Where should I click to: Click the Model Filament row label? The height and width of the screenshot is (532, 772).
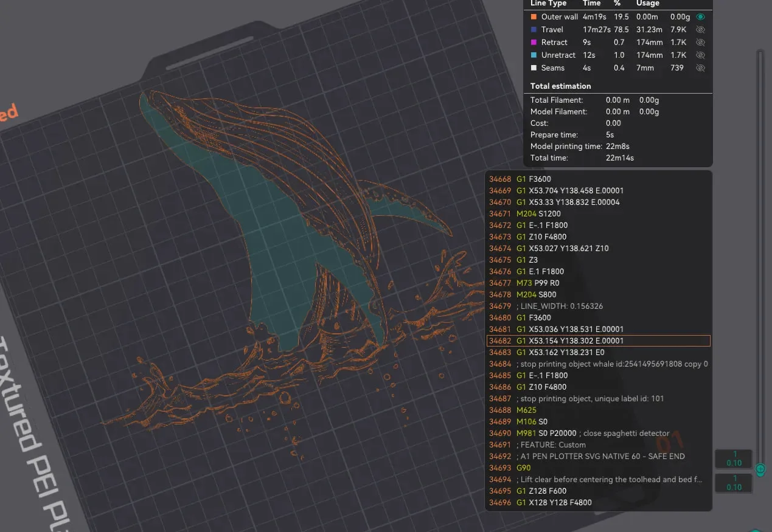(x=559, y=112)
